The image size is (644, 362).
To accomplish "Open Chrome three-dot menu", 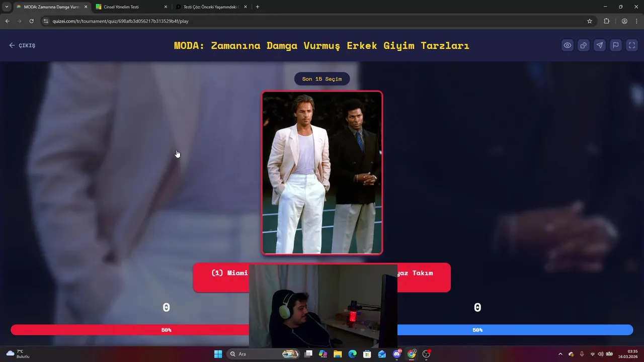I will (x=637, y=21).
